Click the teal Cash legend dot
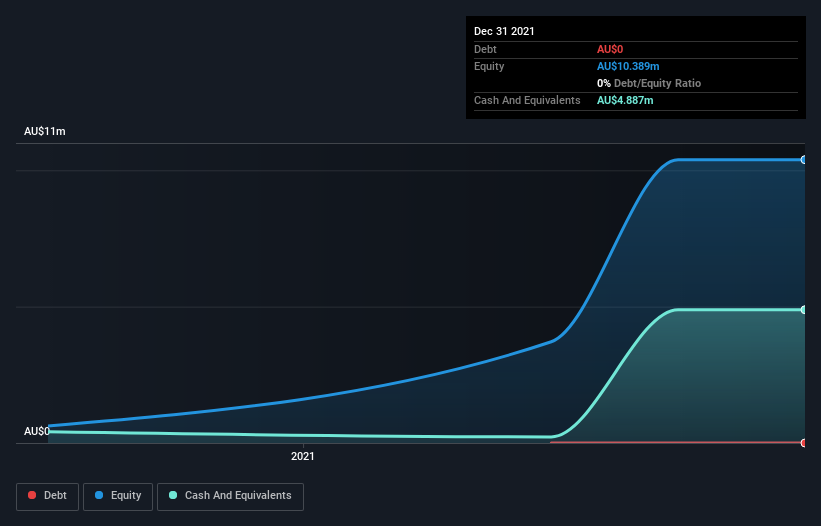 [x=173, y=495]
